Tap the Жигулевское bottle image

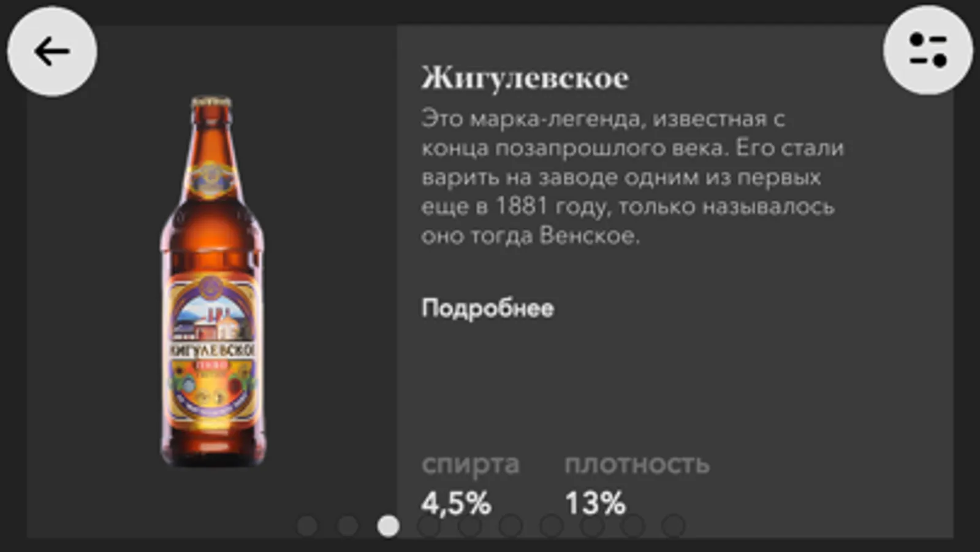pos(212,281)
